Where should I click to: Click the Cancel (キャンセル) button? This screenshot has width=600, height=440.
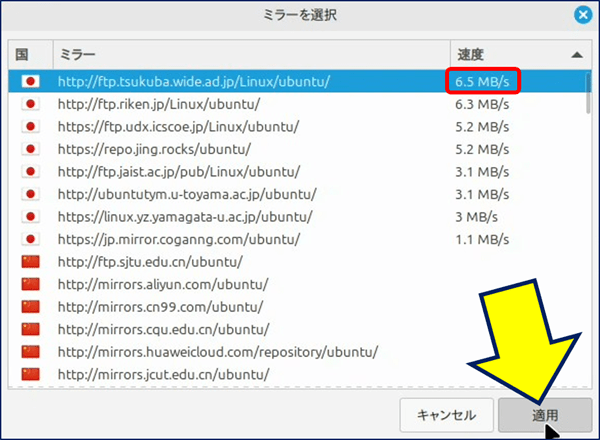447,415
